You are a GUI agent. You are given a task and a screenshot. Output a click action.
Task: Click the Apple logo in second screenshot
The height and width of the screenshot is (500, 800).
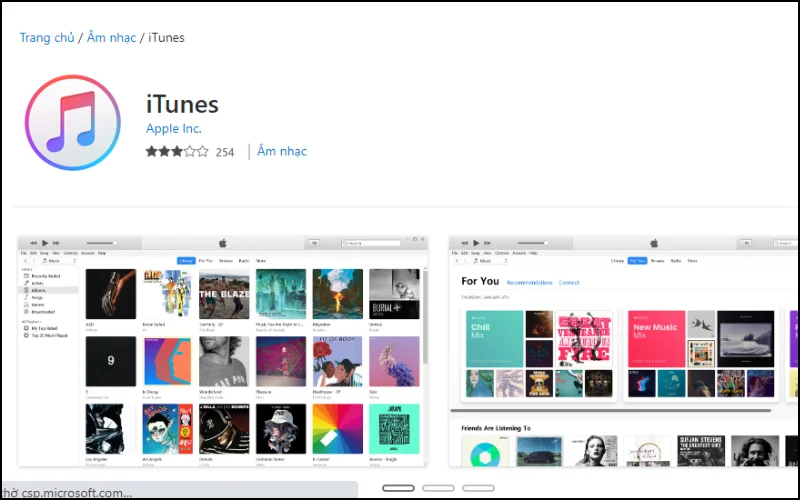click(654, 243)
